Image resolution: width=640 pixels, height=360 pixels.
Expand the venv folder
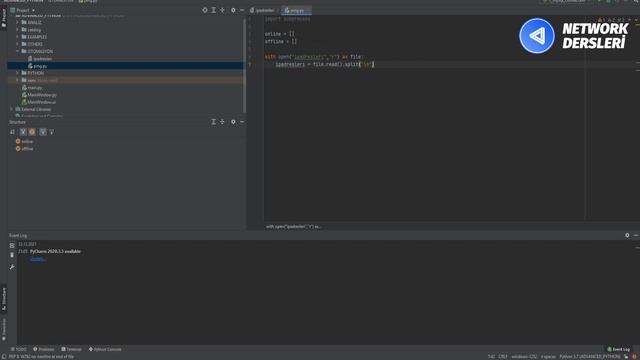coord(17,80)
